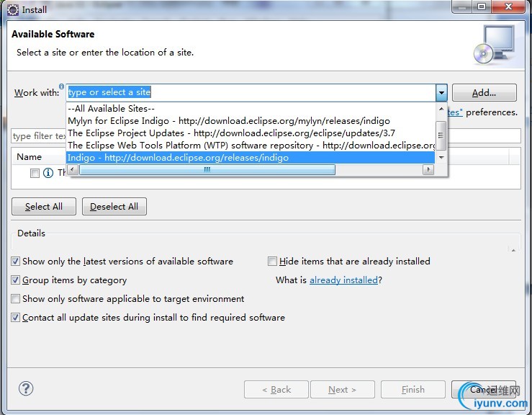Click the help question mark icon
532x415 pixels.
point(26,388)
